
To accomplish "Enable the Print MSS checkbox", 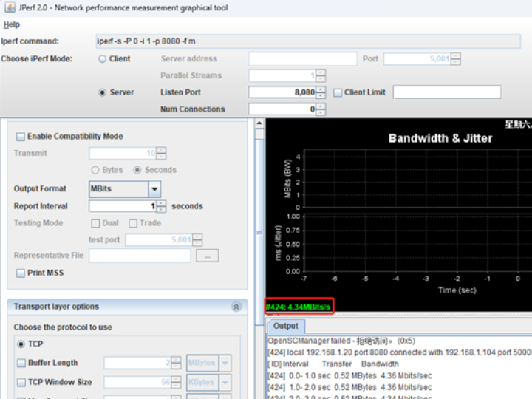I will tap(21, 273).
